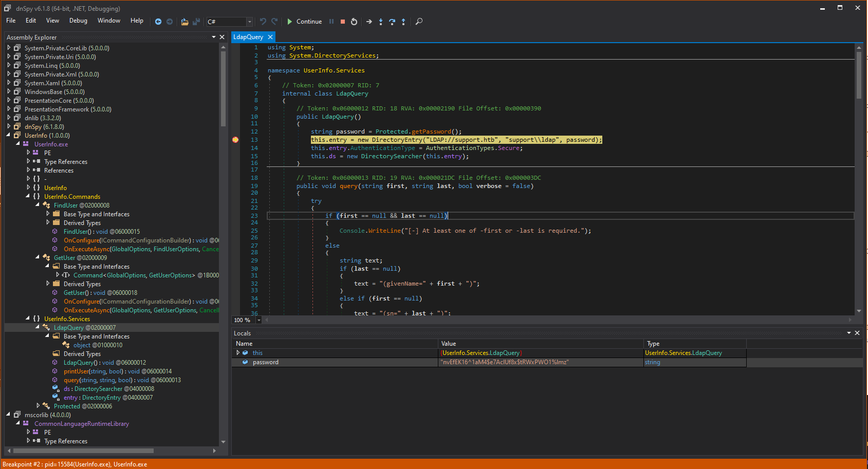This screenshot has width=868, height=469.
Task: Stop debugging with red square icon
Action: click(x=343, y=22)
